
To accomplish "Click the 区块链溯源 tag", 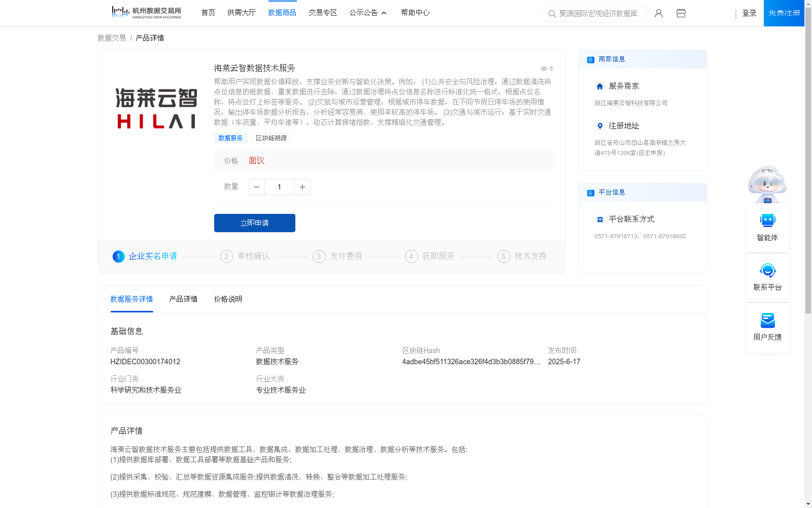I will tap(271, 138).
